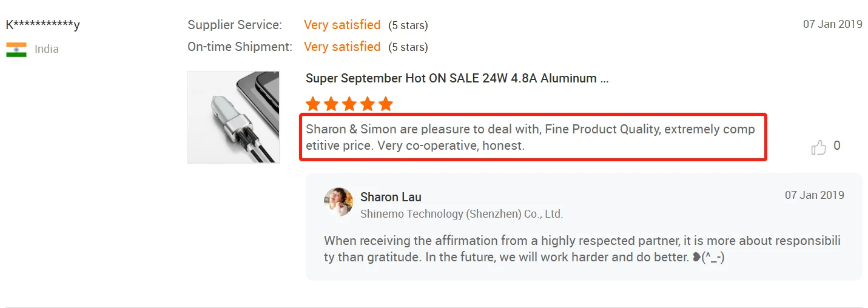This screenshot has width=868, height=308.
Task: Click Sharon Lau's profile avatar
Action: point(338,202)
